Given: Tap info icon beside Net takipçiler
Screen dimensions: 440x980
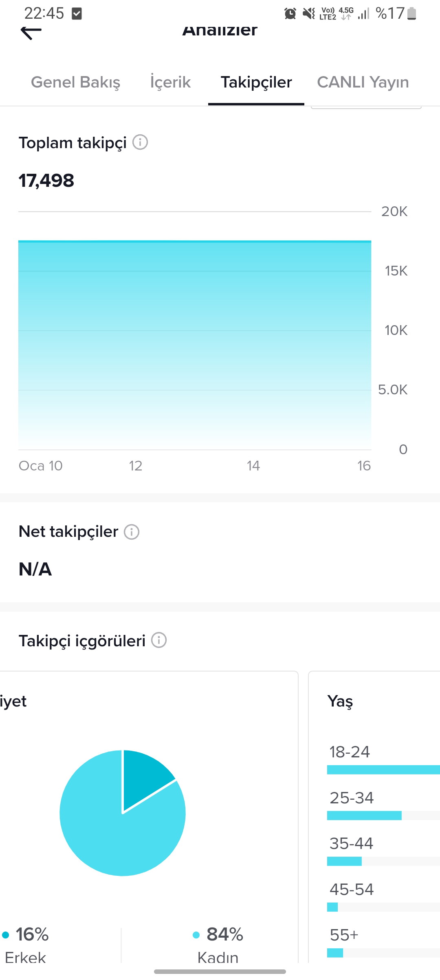Looking at the screenshot, I should [x=132, y=532].
